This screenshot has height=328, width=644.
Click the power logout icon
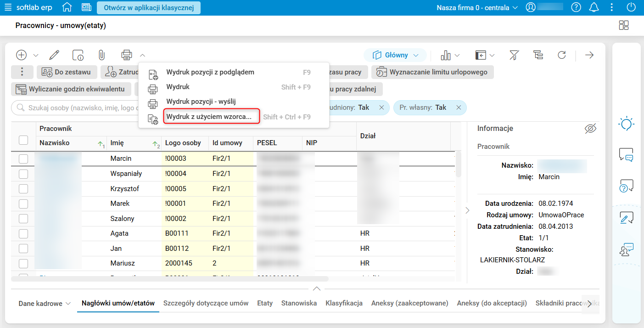[631, 7]
